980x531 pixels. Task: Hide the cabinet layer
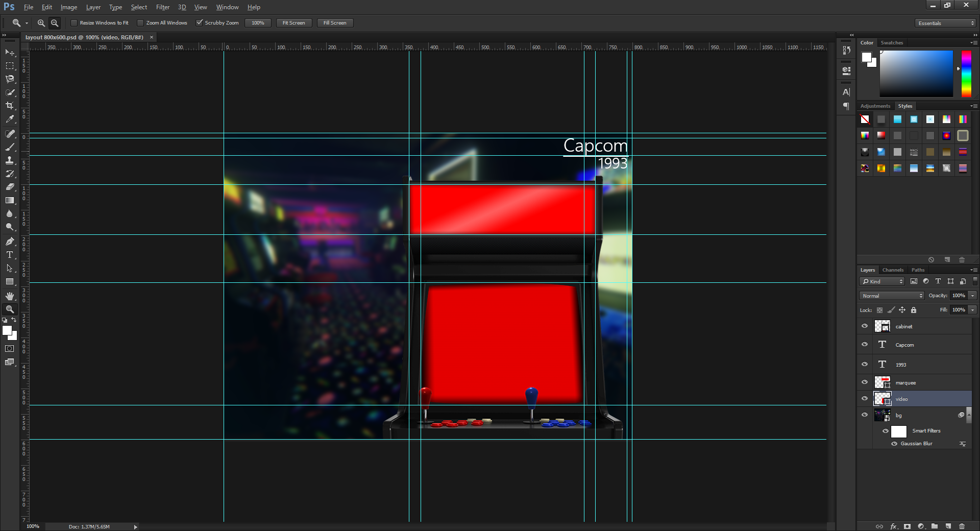coord(865,326)
